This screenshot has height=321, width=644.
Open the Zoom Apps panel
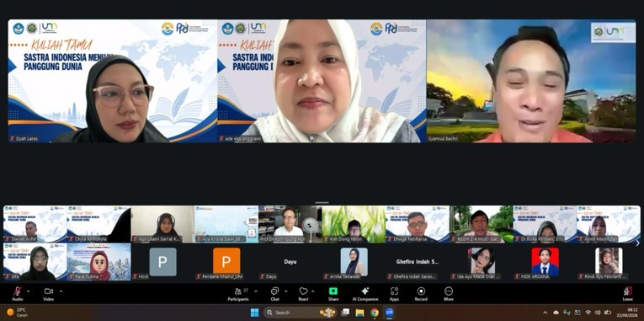coord(394,293)
